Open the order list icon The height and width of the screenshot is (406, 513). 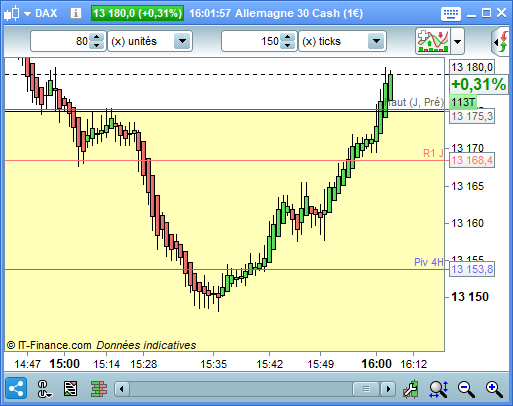[x=70, y=389]
